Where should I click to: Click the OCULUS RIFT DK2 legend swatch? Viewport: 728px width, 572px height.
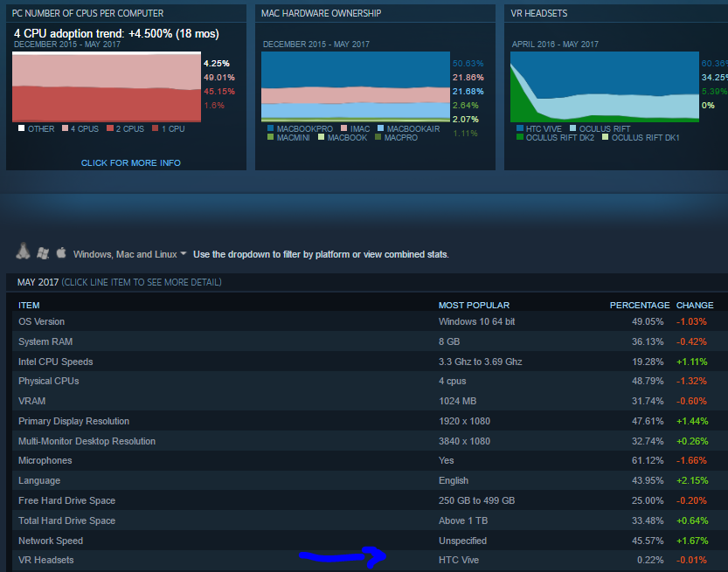click(x=520, y=137)
